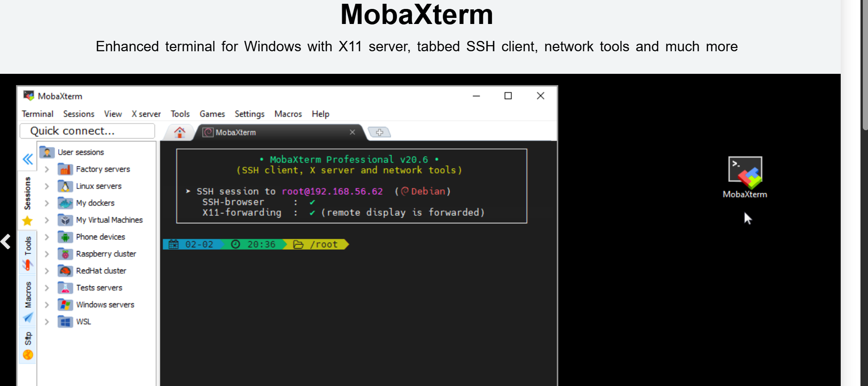
Task: Click the Tools knife icon in sidebar
Action: click(28, 265)
